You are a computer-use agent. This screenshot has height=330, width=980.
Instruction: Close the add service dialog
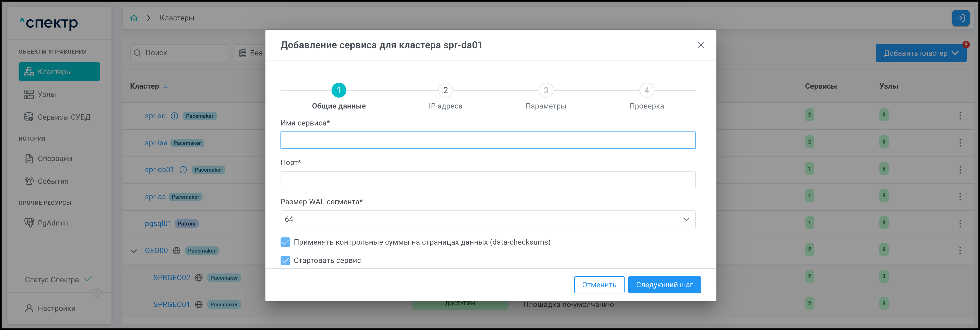(x=700, y=45)
